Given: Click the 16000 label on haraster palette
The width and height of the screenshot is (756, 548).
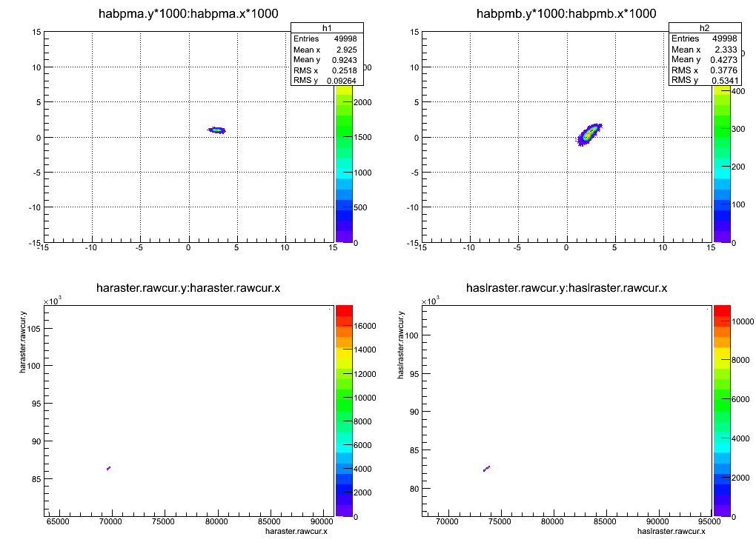Looking at the screenshot, I should pyautogui.click(x=365, y=326).
